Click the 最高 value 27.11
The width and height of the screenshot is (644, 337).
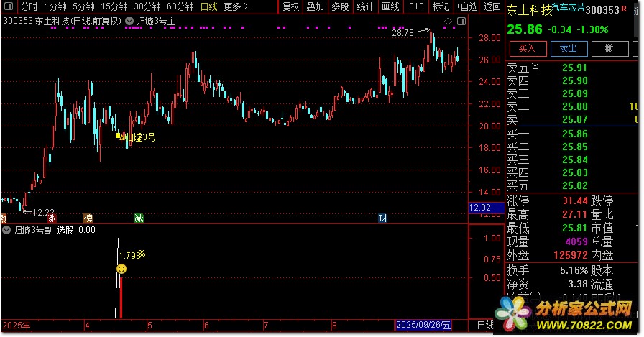[574, 214]
